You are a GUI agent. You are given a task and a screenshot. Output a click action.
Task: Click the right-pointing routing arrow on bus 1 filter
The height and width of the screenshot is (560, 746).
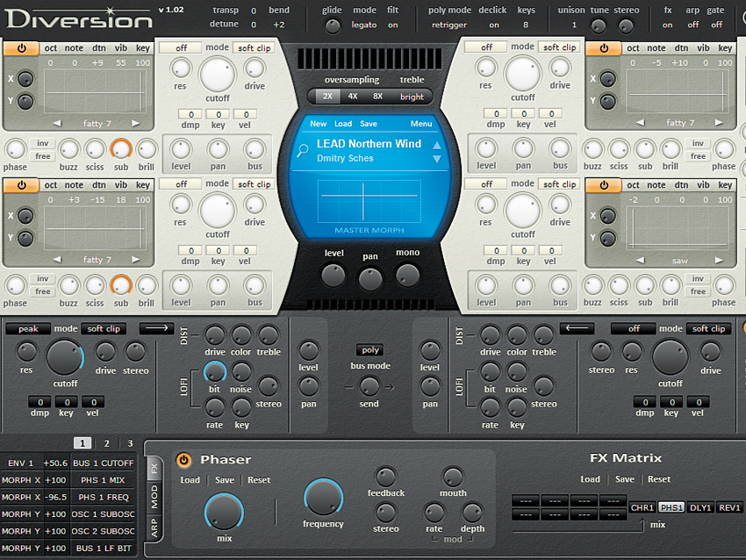tap(156, 328)
